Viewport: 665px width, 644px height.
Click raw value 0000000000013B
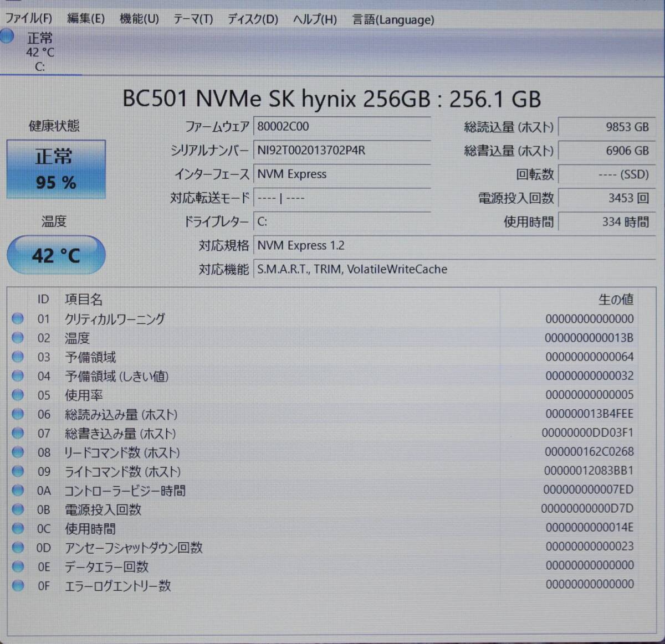[589, 338]
